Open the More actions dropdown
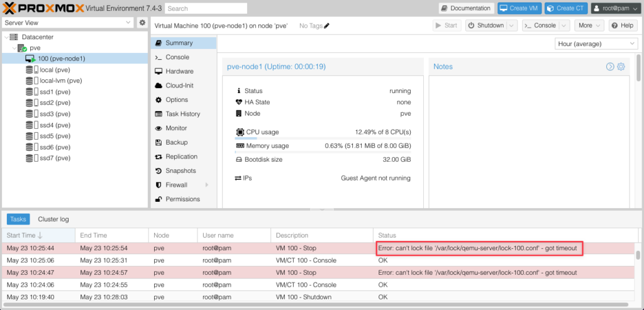The image size is (644, 310). [589, 25]
